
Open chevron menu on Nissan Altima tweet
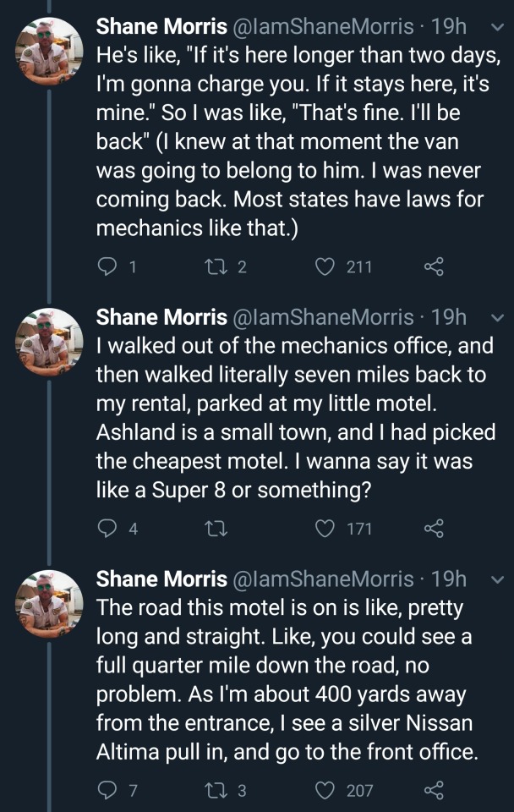click(x=497, y=579)
